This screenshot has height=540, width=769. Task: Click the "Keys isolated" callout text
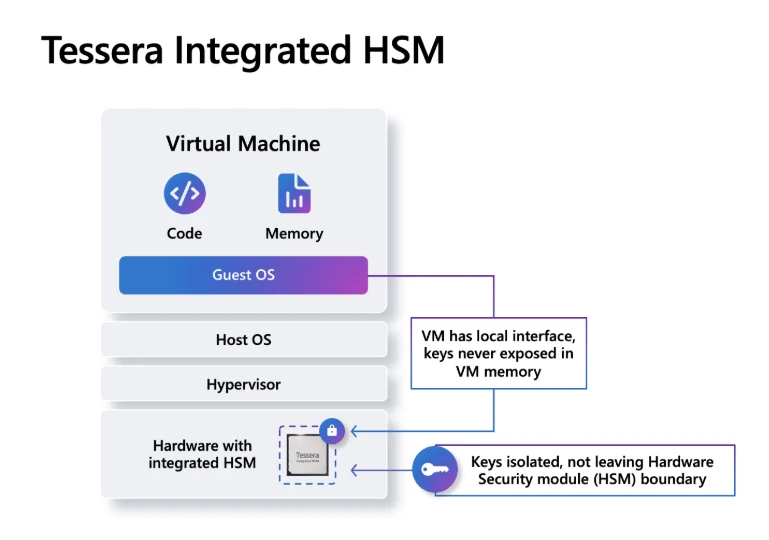pyautogui.click(x=592, y=470)
